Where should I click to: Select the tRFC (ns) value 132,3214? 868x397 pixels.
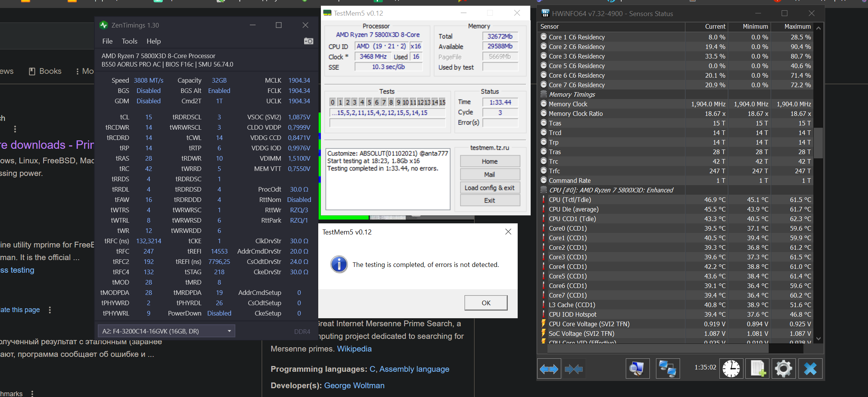pyautogui.click(x=149, y=241)
